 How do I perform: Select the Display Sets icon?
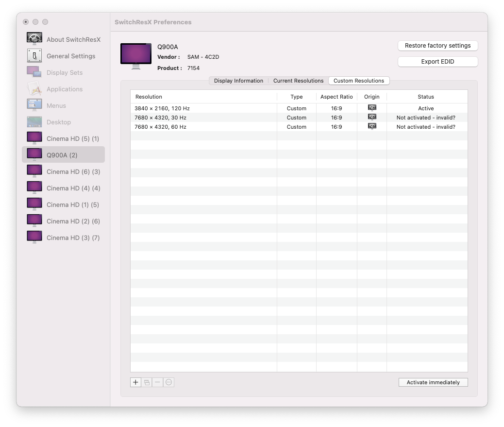(x=34, y=72)
